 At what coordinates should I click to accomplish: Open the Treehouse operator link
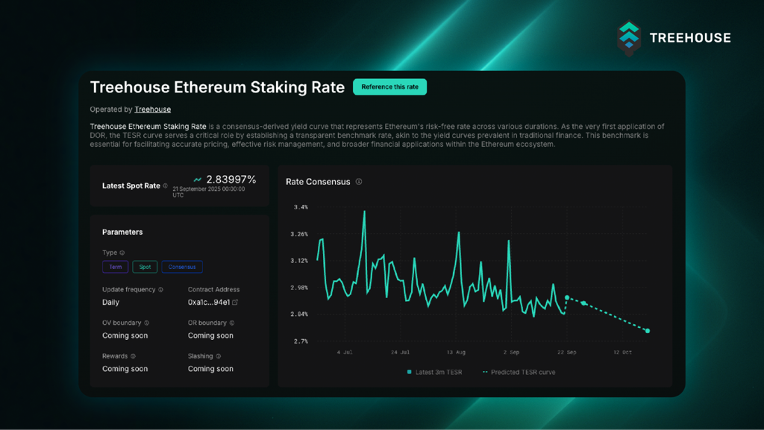[153, 109]
